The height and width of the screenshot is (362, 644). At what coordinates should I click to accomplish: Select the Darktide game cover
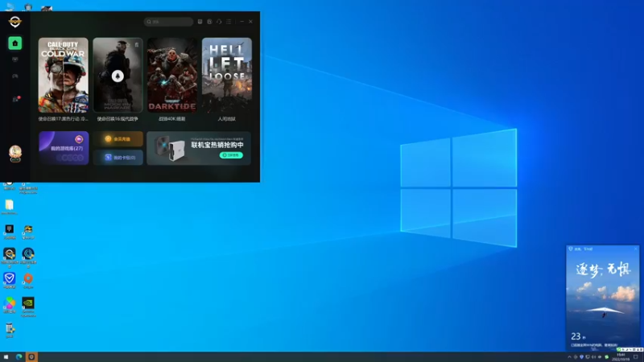coord(172,75)
